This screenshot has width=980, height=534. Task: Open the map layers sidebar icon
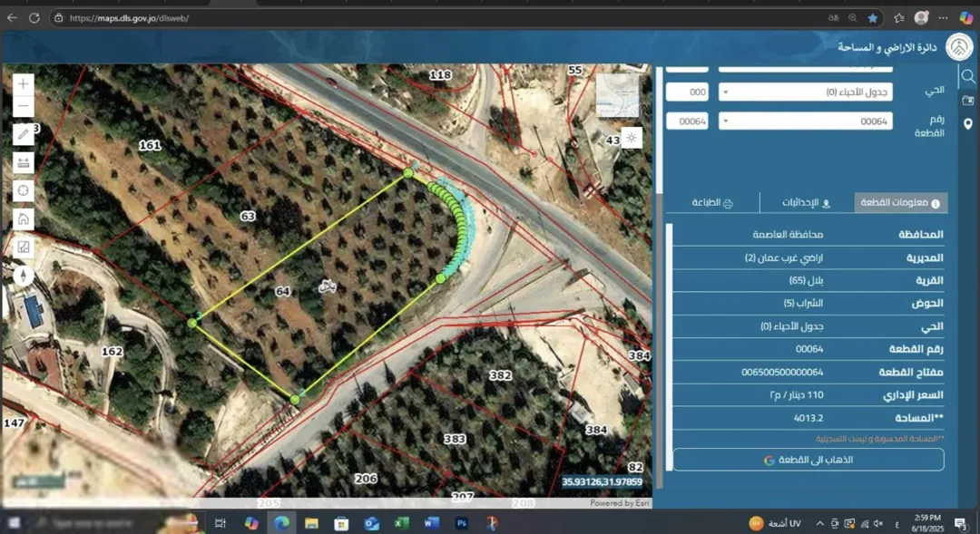click(968, 100)
